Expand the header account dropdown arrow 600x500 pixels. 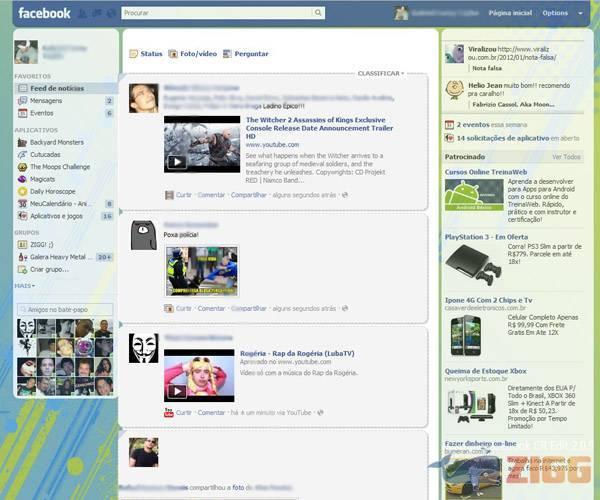coord(580,13)
